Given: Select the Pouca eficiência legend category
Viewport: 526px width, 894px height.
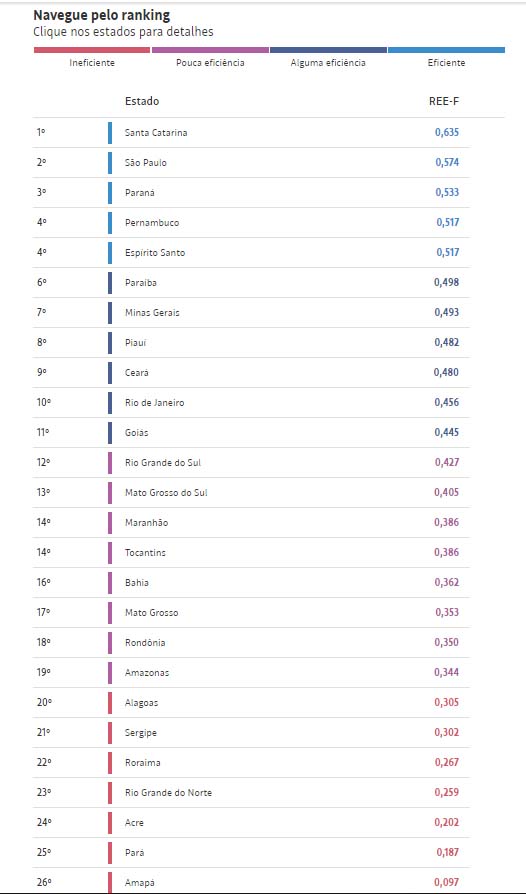Looking at the screenshot, I should 210,63.
